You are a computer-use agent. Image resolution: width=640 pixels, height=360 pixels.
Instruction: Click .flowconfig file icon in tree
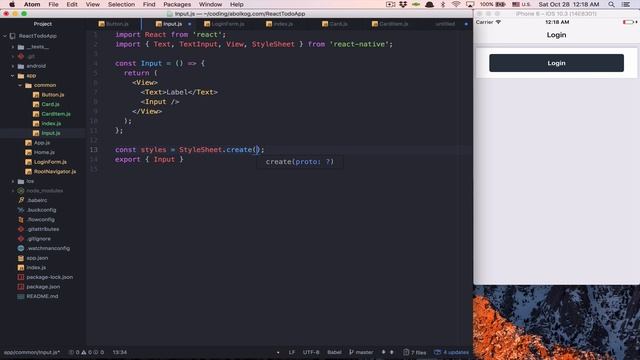click(x=21, y=220)
